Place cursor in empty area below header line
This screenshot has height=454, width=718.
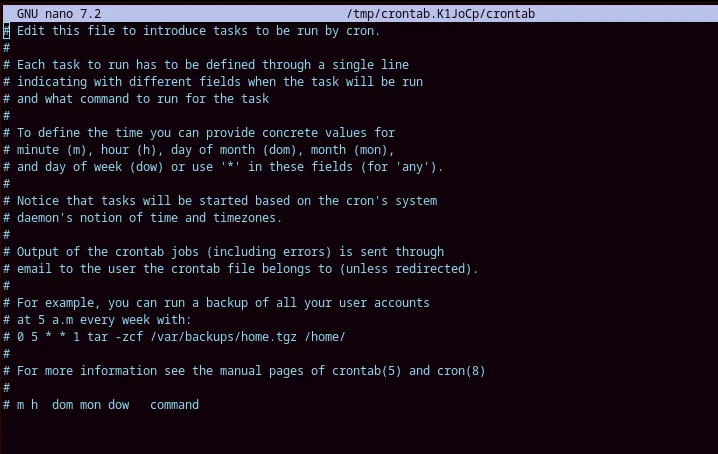point(359,433)
